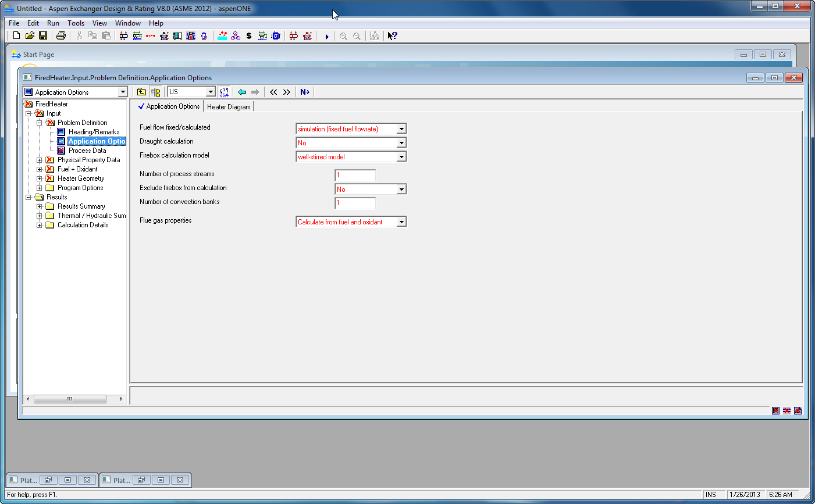Print using the printer icon

(x=61, y=36)
